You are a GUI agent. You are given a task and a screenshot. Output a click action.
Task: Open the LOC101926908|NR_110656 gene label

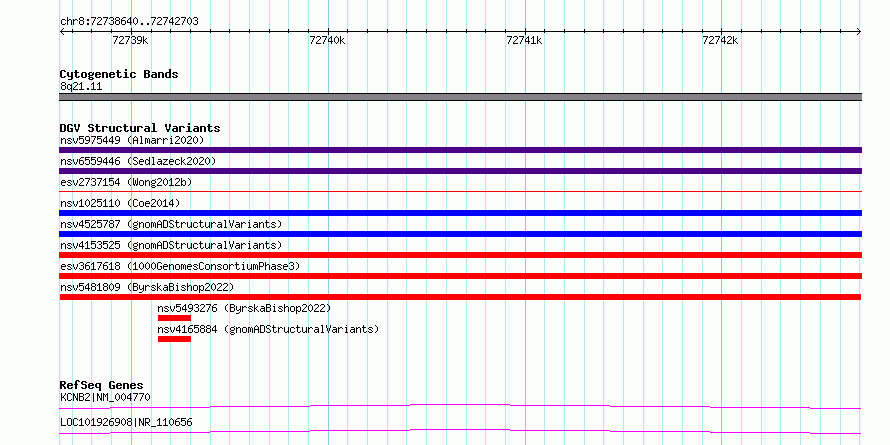pyautogui.click(x=126, y=423)
